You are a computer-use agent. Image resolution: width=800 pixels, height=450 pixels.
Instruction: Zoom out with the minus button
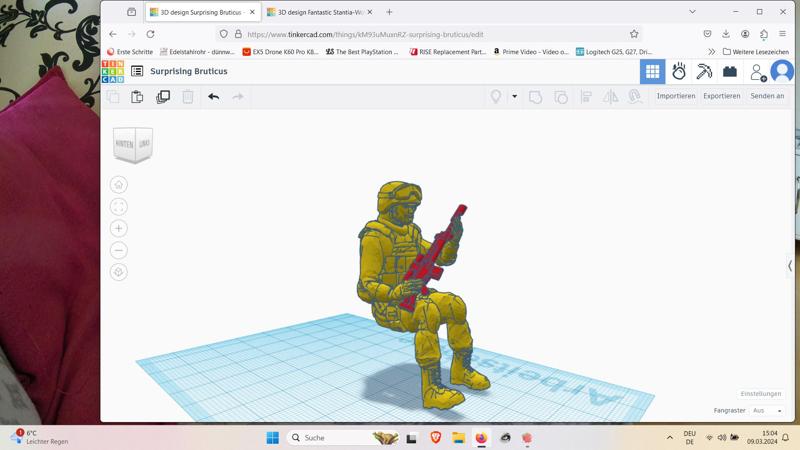pos(119,250)
